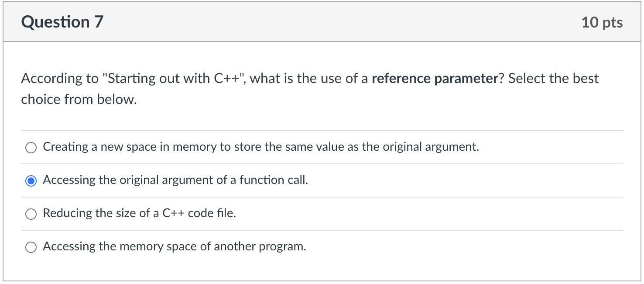This screenshot has width=644, height=284.
Task: Click answer text "Accessing the original argument"
Action: [175, 180]
